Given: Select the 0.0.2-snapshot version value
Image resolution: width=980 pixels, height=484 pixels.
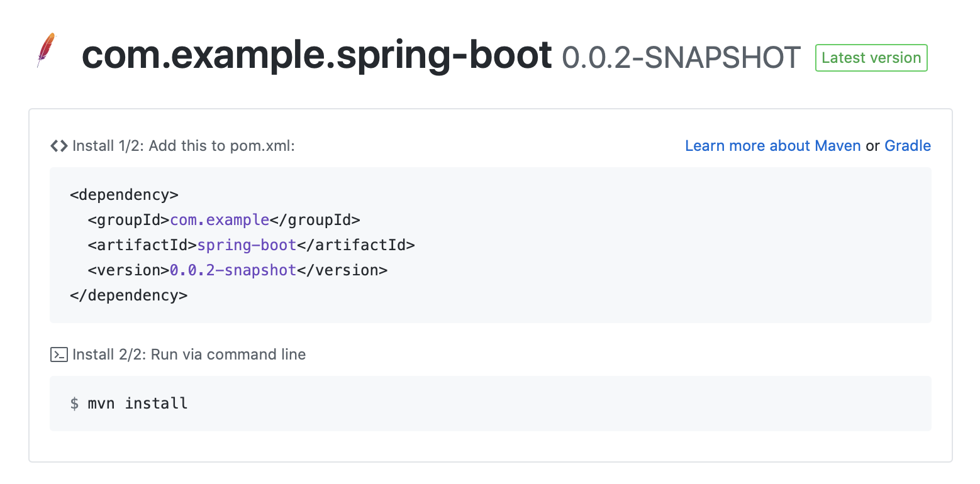Looking at the screenshot, I should tap(233, 270).
